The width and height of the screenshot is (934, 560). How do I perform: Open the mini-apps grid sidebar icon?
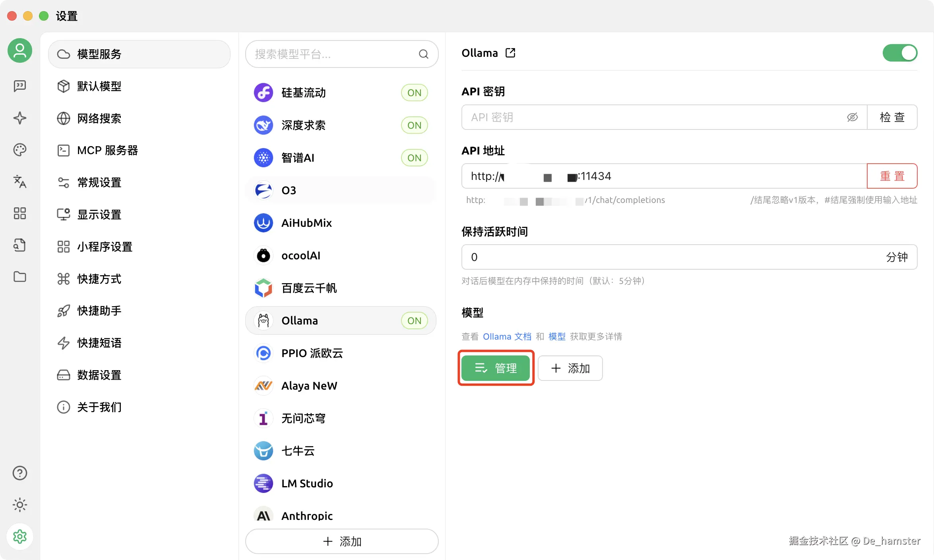point(19,213)
